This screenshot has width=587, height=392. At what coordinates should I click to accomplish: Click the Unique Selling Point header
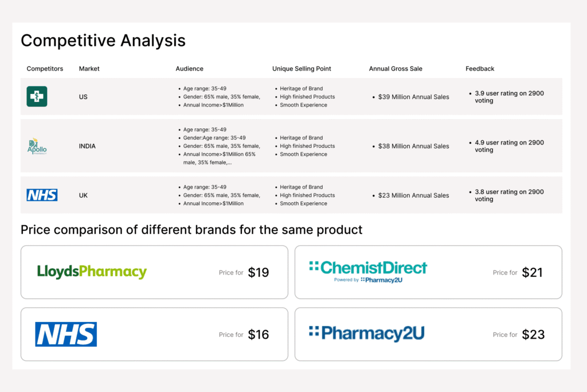coord(302,69)
